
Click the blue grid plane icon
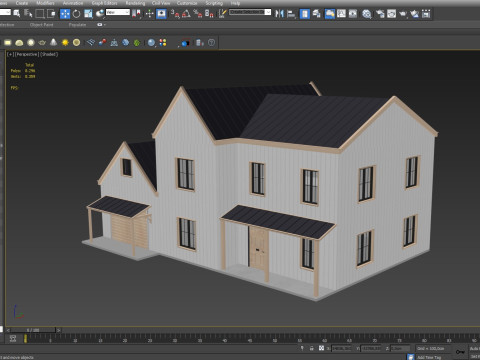[91, 43]
